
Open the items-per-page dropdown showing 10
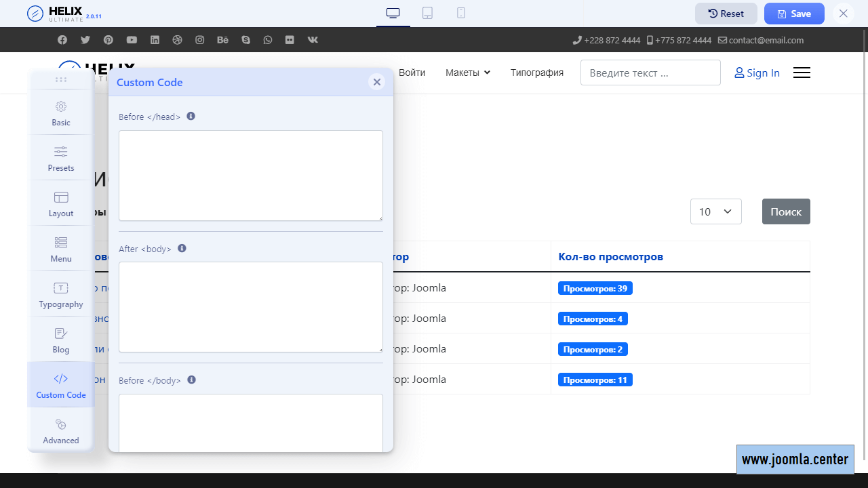[x=715, y=211]
